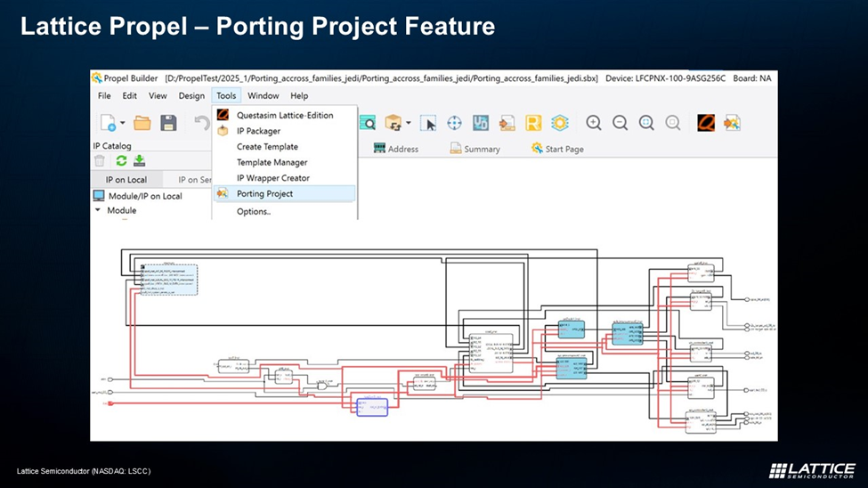Screen dimensions: 868x488
Task: Click the New file toolbar icon
Action: (x=108, y=122)
